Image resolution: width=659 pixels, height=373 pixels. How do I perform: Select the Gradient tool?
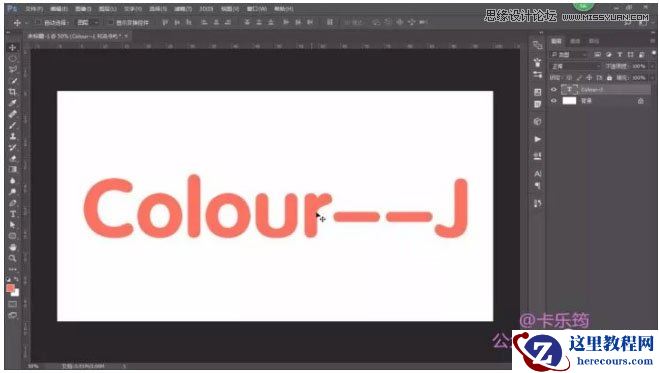(13, 169)
